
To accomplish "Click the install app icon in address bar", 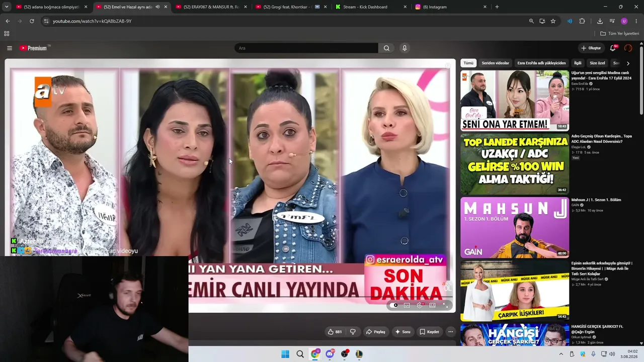I will [542, 21].
